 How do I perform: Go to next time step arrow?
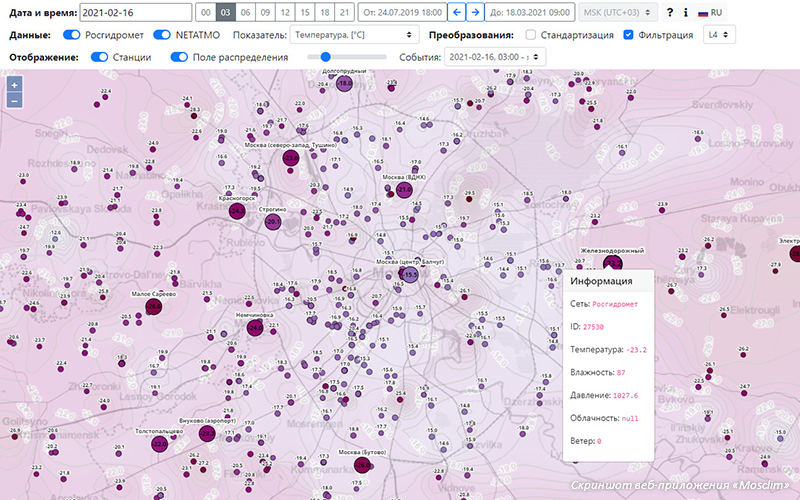coord(475,12)
